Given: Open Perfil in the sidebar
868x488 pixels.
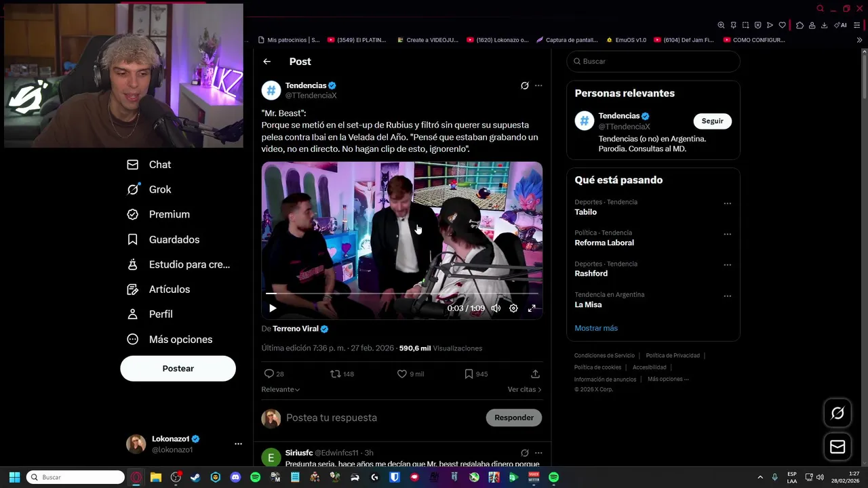Looking at the screenshot, I should tap(150, 314).
